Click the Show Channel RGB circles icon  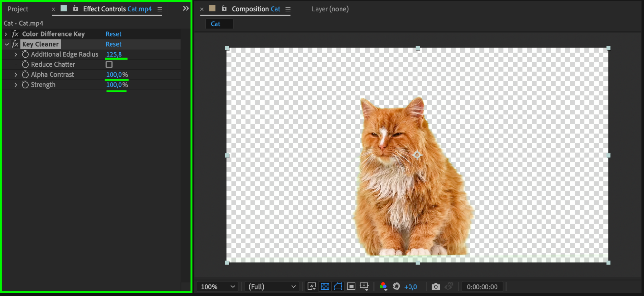(x=383, y=286)
